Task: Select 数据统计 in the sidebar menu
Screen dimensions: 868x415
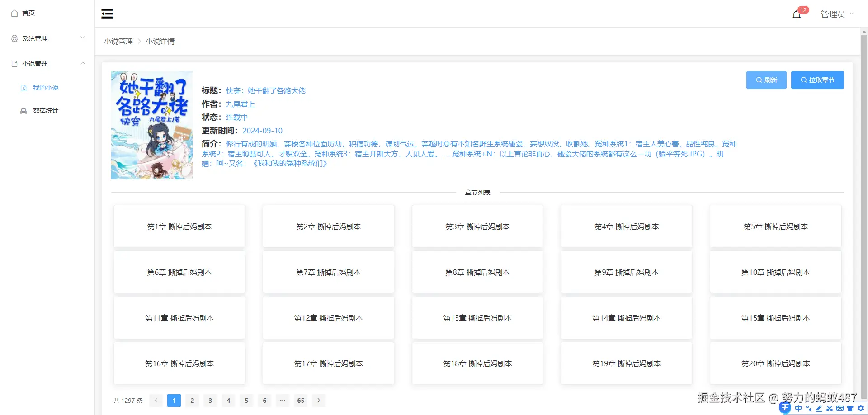Action: click(x=45, y=110)
